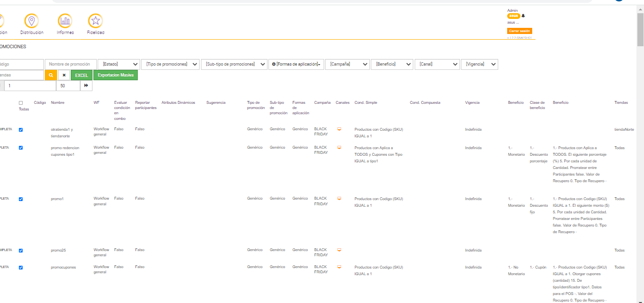Sort by the Nombre column header
The image size is (644, 303).
tap(58, 102)
